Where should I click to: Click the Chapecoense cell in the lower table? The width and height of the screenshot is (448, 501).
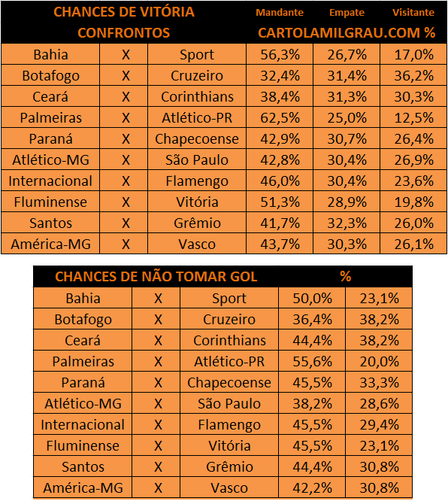click(x=229, y=382)
